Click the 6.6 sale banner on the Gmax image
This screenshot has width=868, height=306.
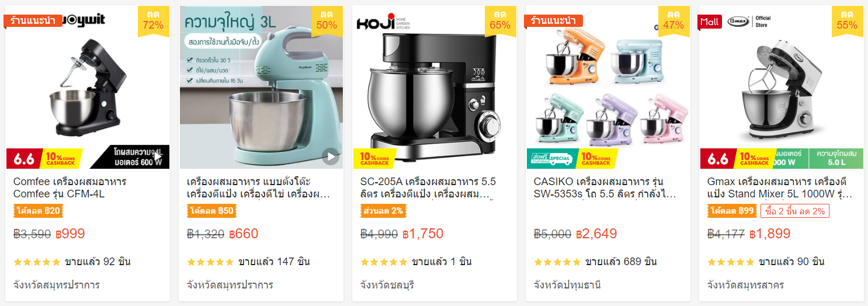[x=718, y=159]
